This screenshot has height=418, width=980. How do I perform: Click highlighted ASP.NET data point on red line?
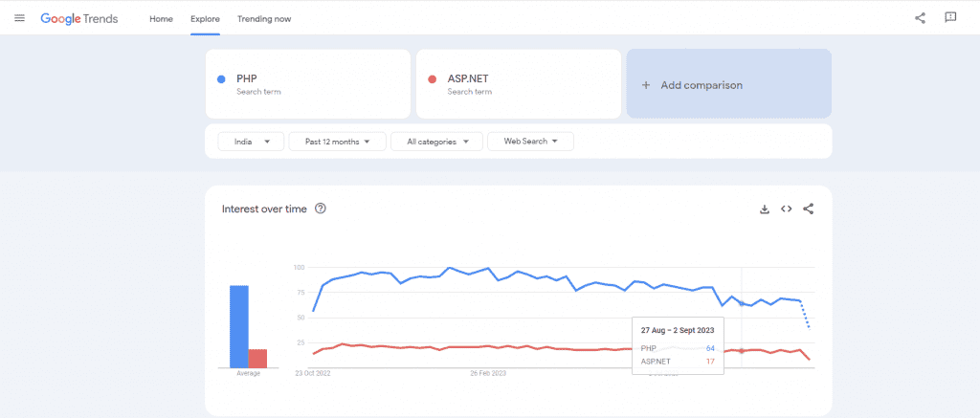click(742, 351)
